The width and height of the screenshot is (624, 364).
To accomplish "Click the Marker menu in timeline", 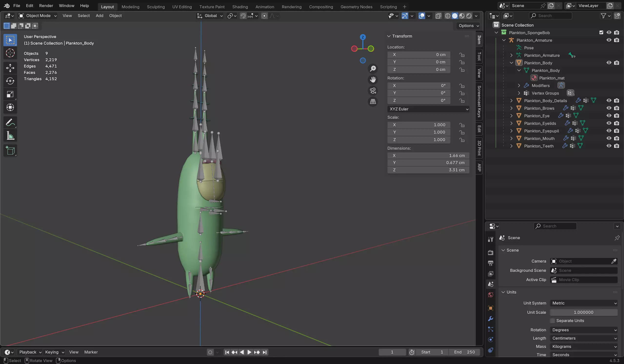I will pyautogui.click(x=91, y=352).
